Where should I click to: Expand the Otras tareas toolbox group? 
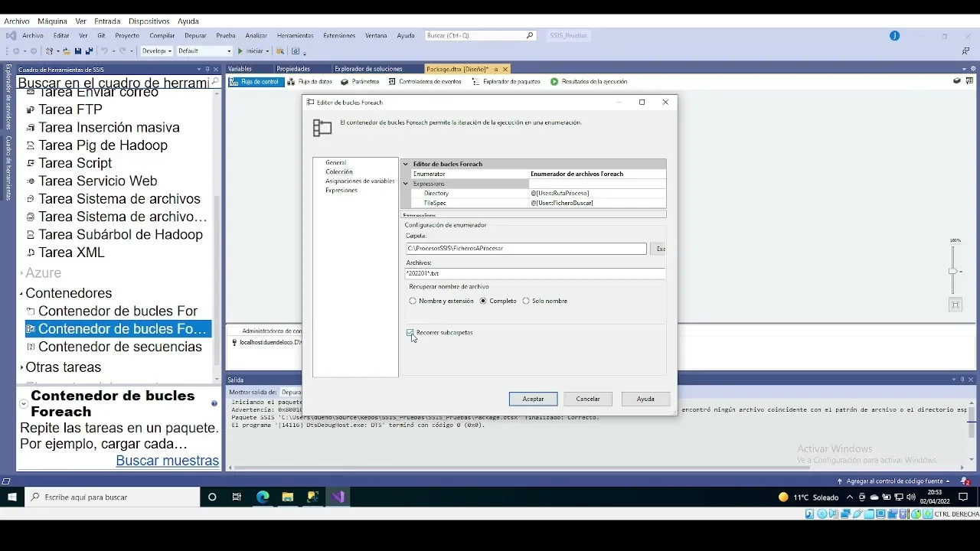pos(21,367)
